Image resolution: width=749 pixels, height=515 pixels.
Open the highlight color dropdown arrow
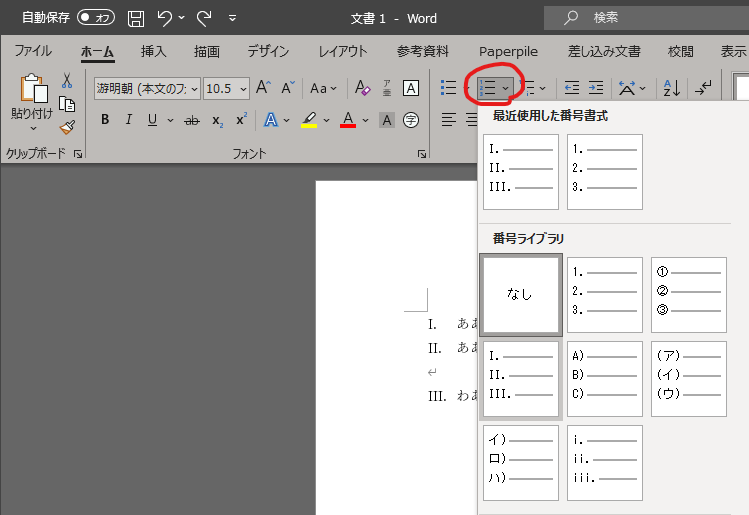(x=327, y=120)
